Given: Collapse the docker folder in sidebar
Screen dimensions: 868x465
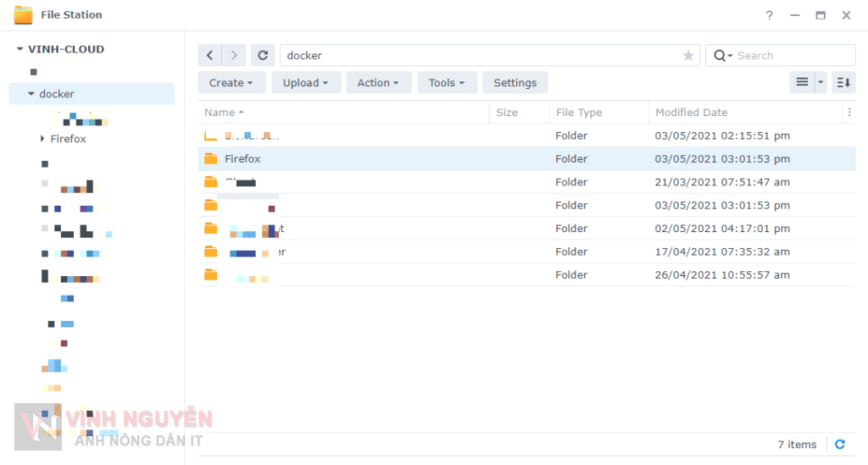Looking at the screenshot, I should pos(31,94).
